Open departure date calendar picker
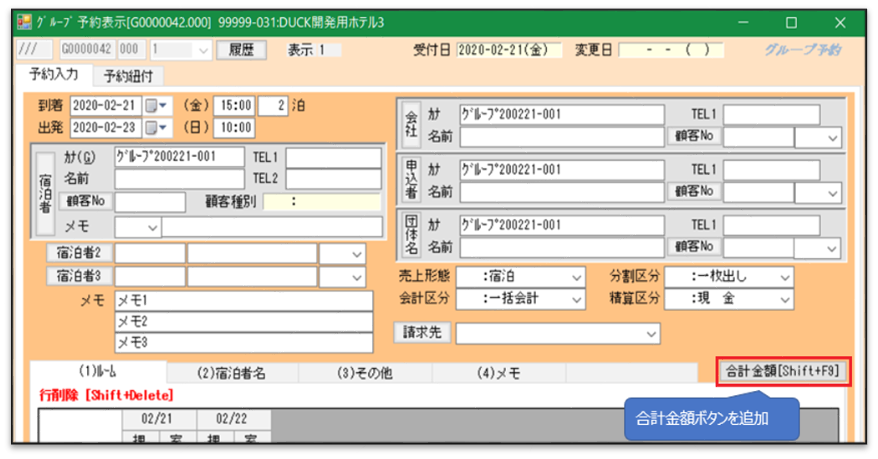Viewport: 878px width, 459px height. [157, 128]
